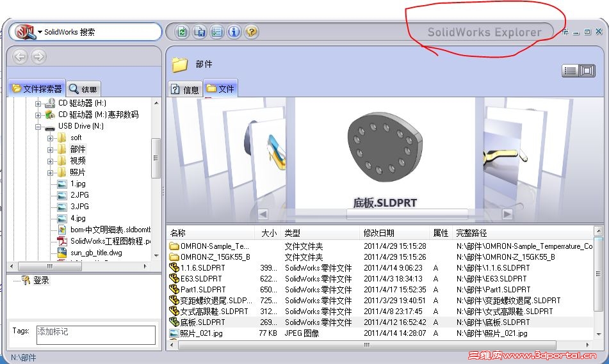Select the 变距螺纹退尾.SLDP... file row
The image size is (609, 364).
(x=380, y=301)
